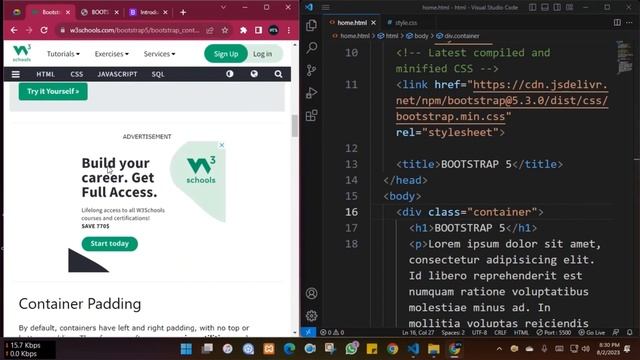
Task: Close the home.html editor tab
Action: tap(373, 23)
